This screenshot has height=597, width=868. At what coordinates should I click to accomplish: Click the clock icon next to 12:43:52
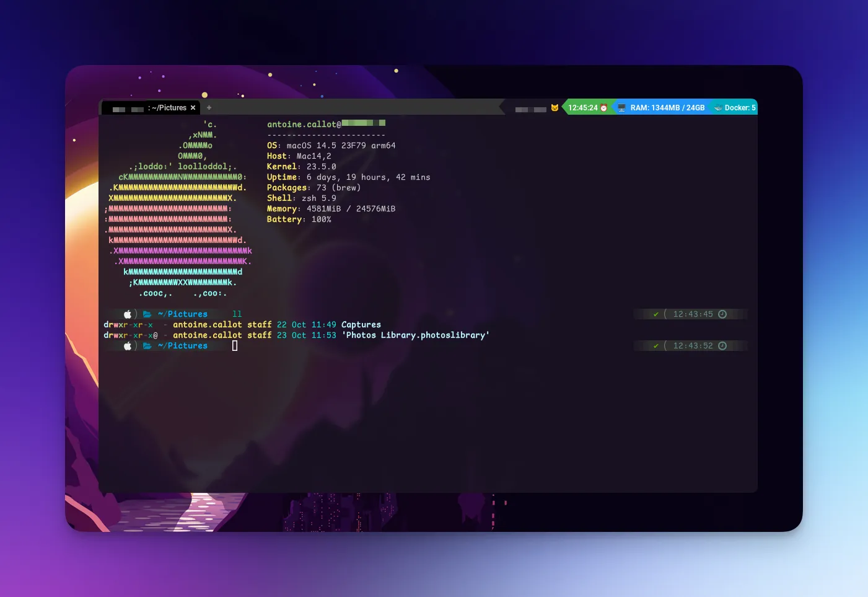tap(722, 346)
